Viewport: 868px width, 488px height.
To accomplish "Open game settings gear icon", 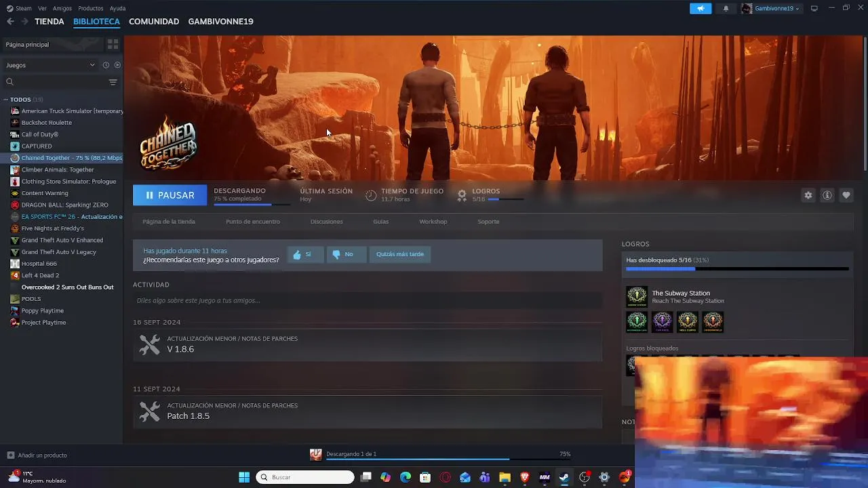I will 808,195.
